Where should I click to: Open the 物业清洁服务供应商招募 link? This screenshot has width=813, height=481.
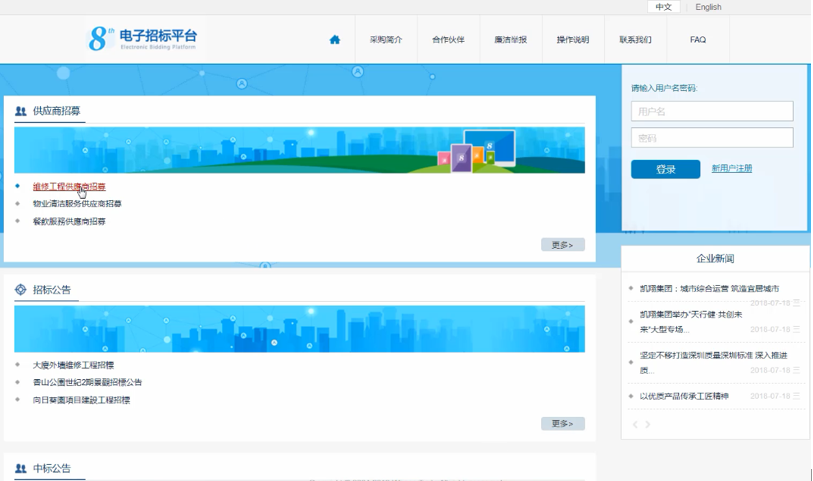click(77, 204)
